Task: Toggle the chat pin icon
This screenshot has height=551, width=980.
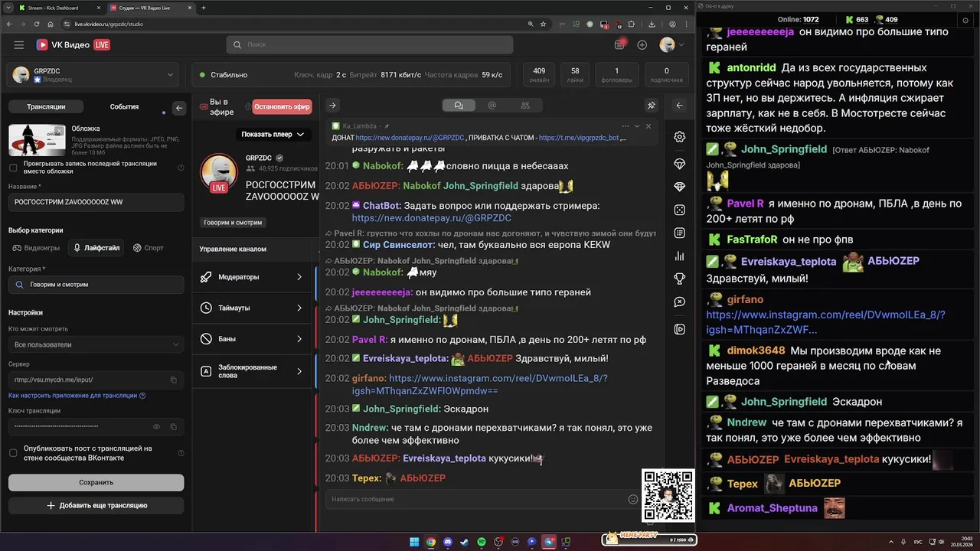Action: (x=652, y=106)
